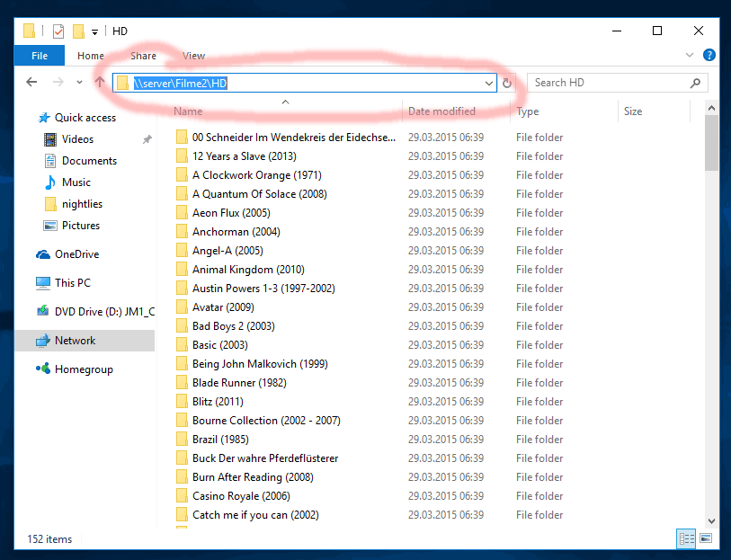Click the Blade Runner (1982) folder icon
Image resolution: width=731 pixels, height=560 pixels.
pos(182,383)
